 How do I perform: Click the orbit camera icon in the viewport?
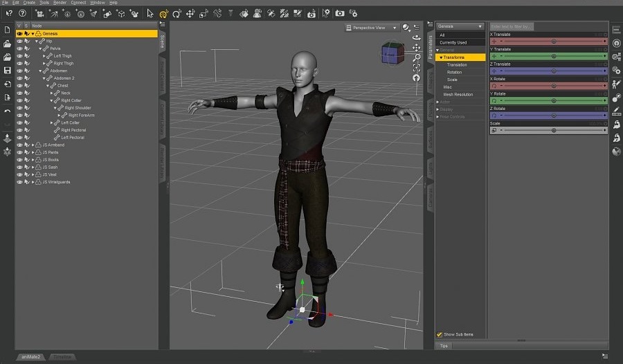417,38
